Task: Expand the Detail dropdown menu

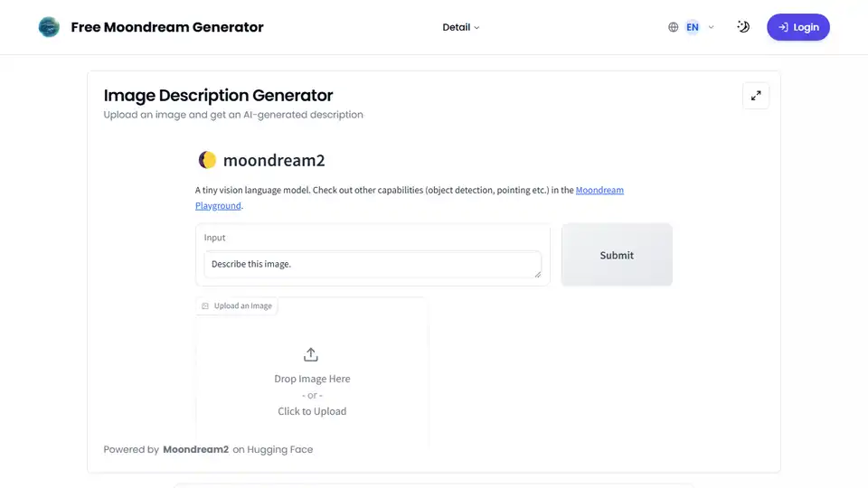Action: pyautogui.click(x=461, y=27)
